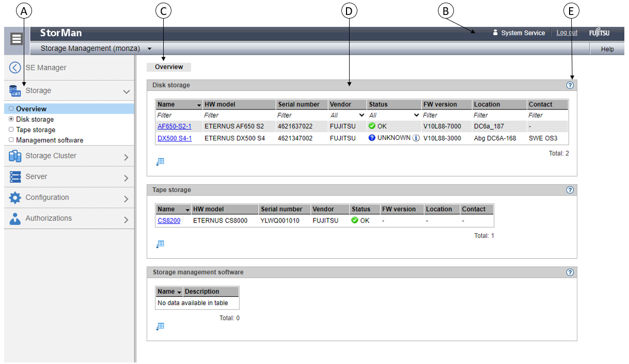This screenshot has width=629, height=364.
Task: Click the info icon next to UNKNOWN status
Action: pyautogui.click(x=416, y=138)
